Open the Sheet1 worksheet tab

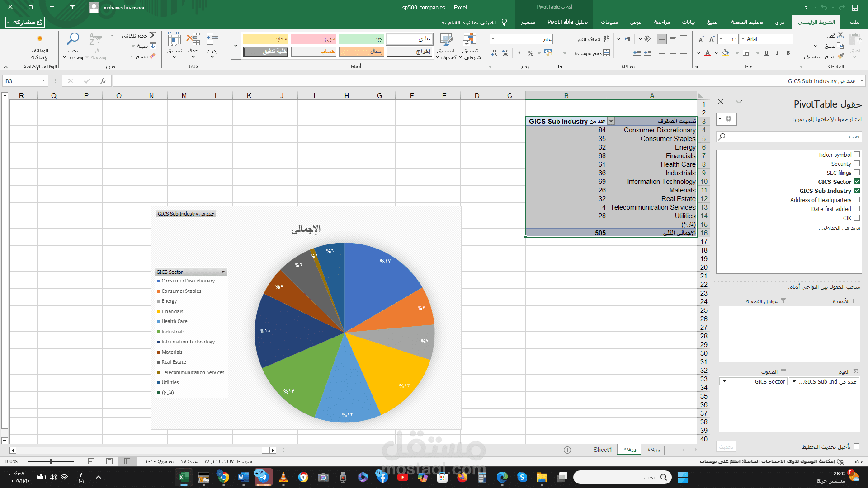(602, 450)
